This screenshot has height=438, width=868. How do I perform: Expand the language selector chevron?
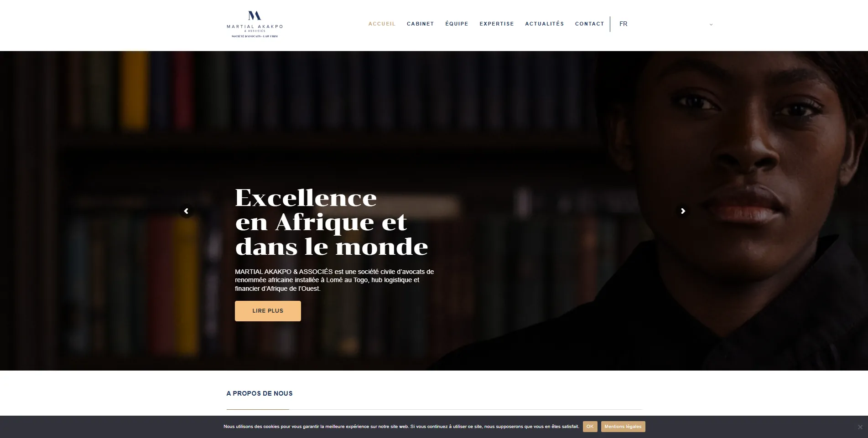(x=711, y=25)
